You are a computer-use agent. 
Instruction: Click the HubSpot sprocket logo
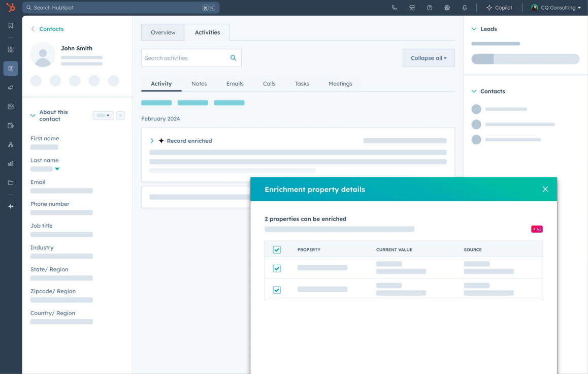pos(11,8)
